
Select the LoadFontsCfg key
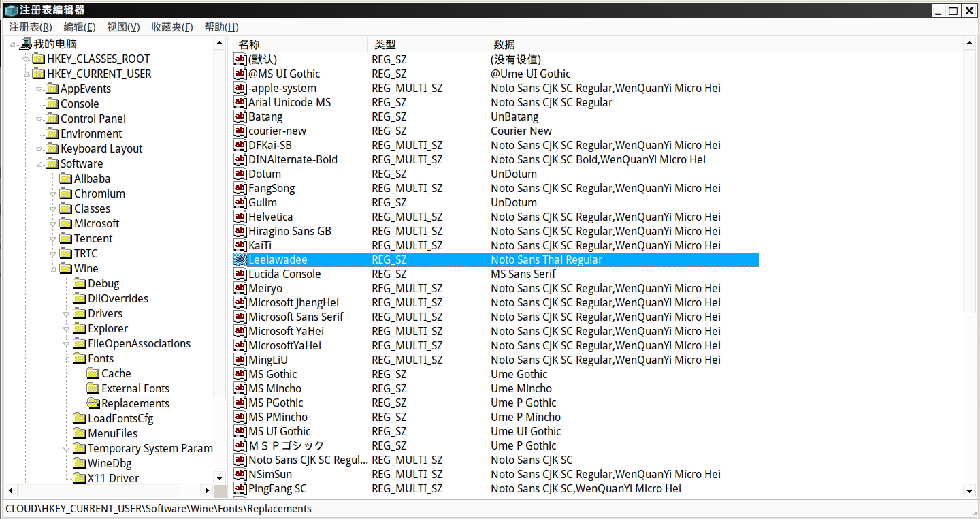120,418
